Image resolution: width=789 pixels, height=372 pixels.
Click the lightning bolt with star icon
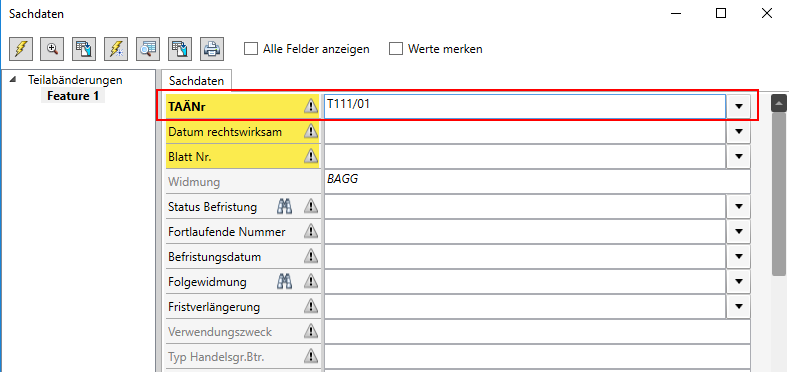[x=116, y=49]
